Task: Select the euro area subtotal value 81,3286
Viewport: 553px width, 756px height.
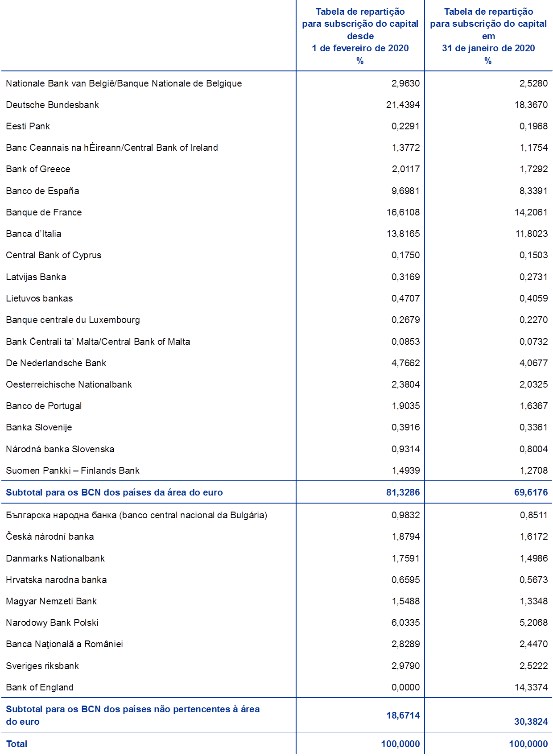Action: [403, 492]
